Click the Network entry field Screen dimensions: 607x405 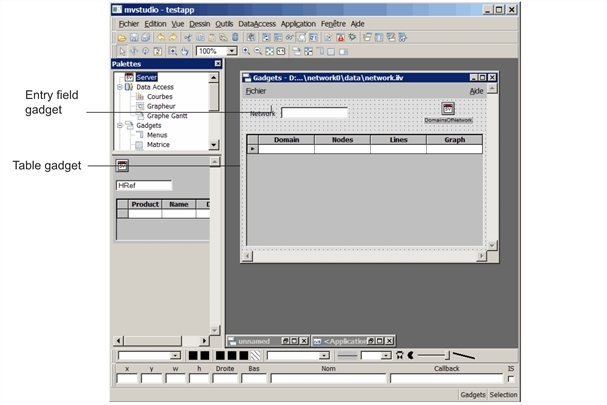click(x=314, y=113)
